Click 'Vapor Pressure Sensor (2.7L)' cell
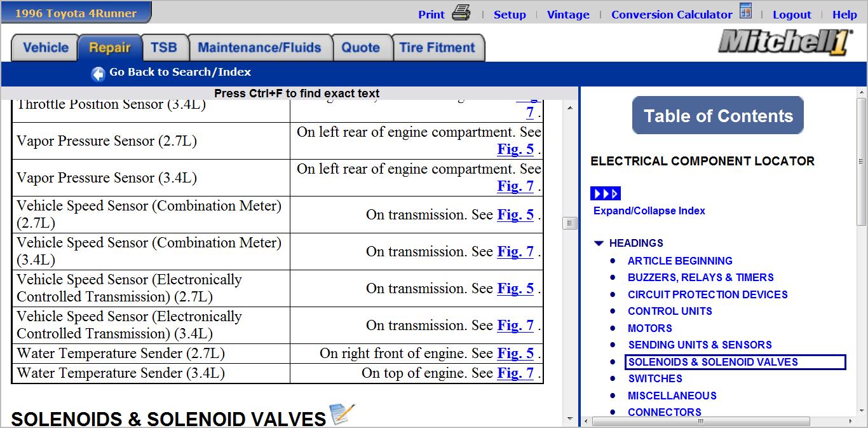Image resolution: width=868 pixels, height=428 pixels. (x=151, y=141)
